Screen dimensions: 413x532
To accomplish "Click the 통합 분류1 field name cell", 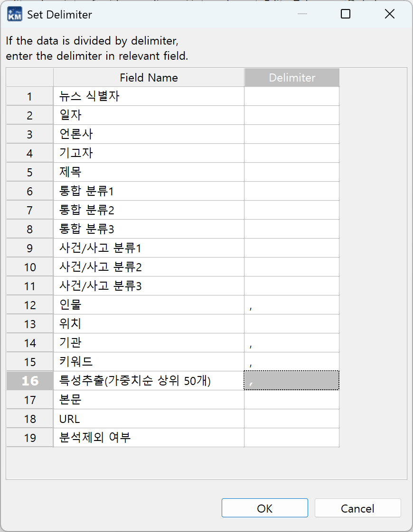I will tap(149, 191).
